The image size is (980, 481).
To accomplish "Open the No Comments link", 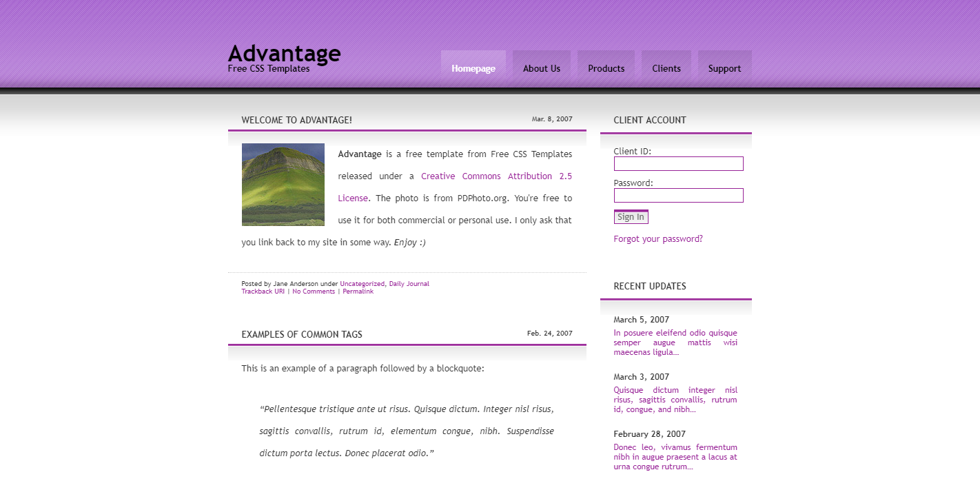I will (x=313, y=291).
